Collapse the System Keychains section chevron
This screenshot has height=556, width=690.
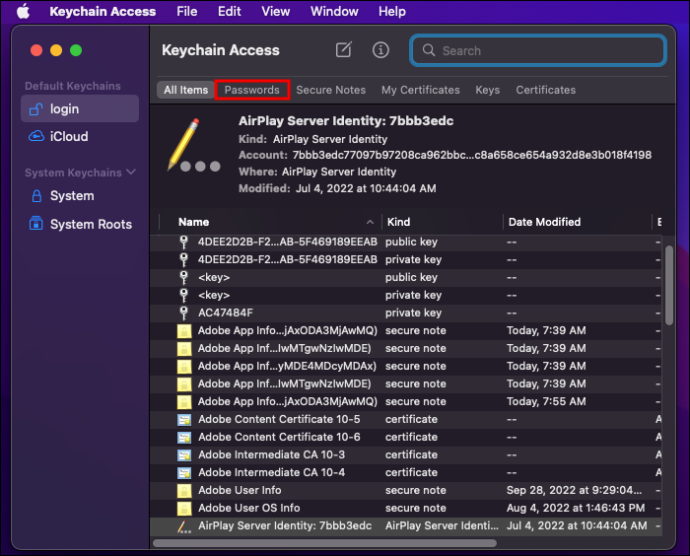pyautogui.click(x=131, y=172)
